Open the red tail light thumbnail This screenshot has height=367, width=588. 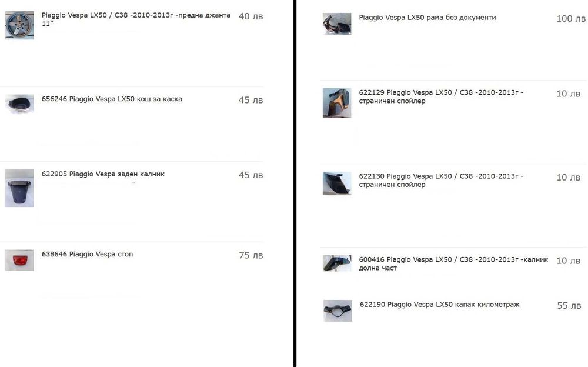pyautogui.click(x=19, y=260)
